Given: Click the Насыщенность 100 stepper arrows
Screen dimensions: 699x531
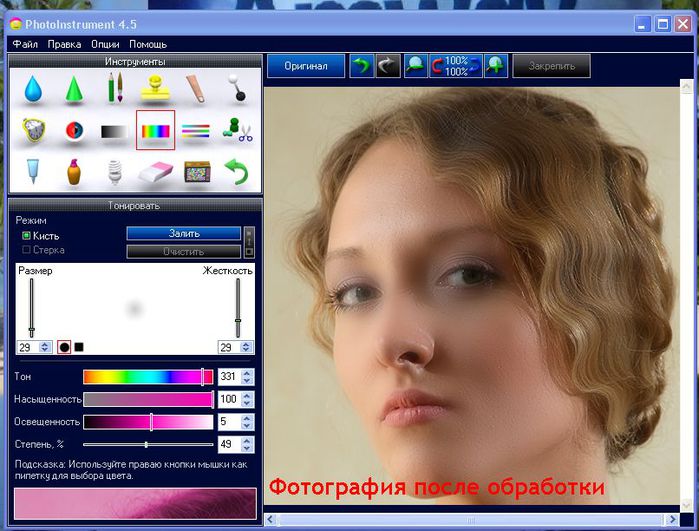Looking at the screenshot, I should [247, 399].
